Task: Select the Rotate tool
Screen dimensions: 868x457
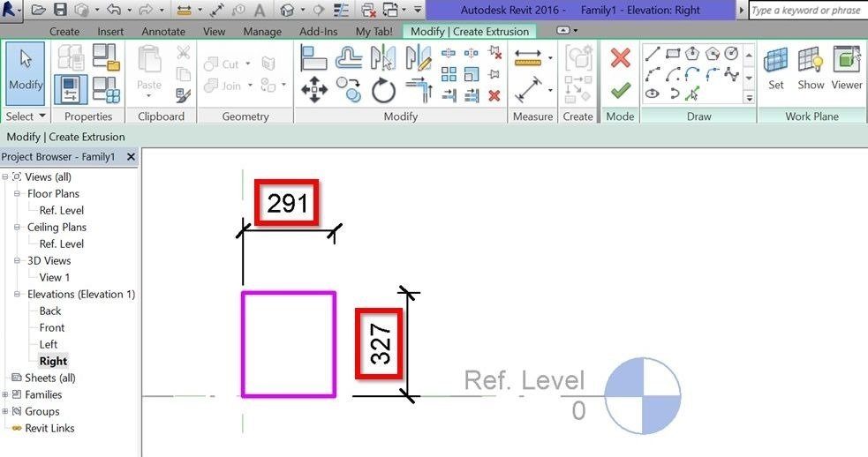Action: 383,90
